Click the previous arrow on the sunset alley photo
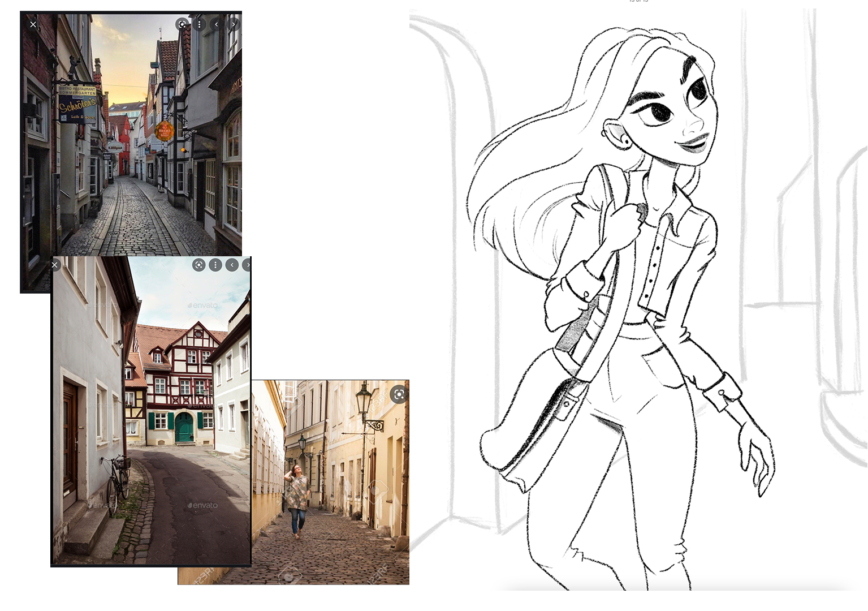868x611 pixels. pyautogui.click(x=216, y=24)
